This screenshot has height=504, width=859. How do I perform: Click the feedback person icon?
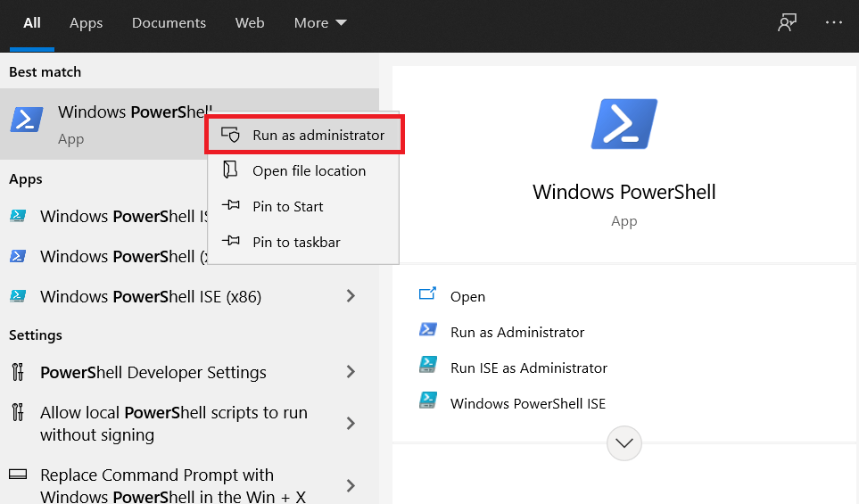point(788,22)
